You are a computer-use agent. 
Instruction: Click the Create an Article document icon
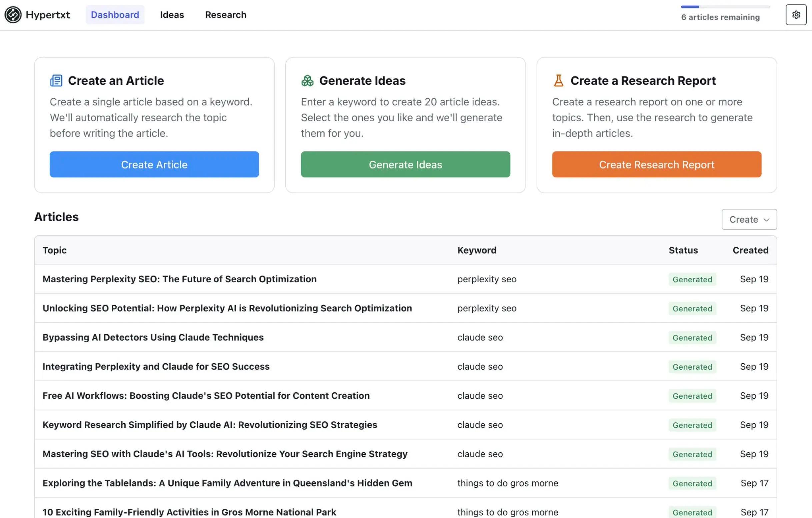click(x=56, y=81)
